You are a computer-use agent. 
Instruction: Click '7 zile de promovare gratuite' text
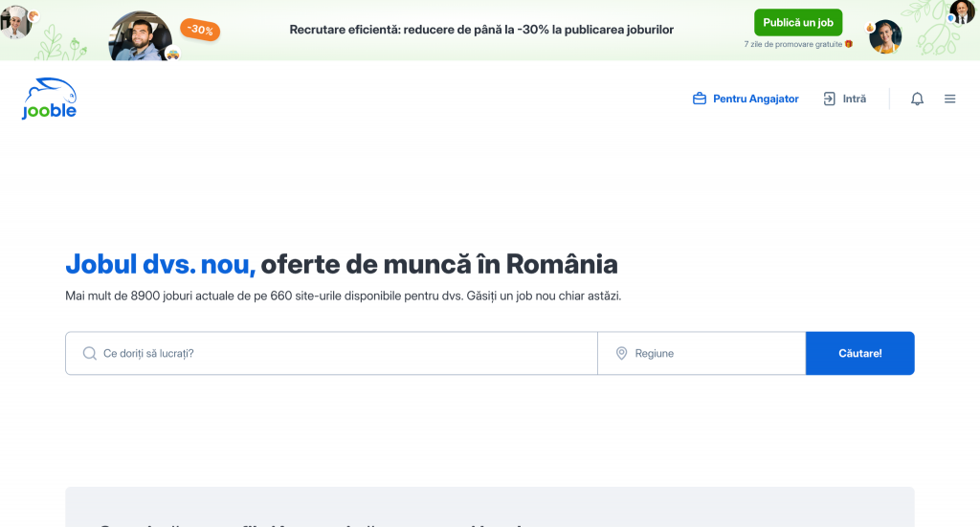pyautogui.click(x=792, y=44)
